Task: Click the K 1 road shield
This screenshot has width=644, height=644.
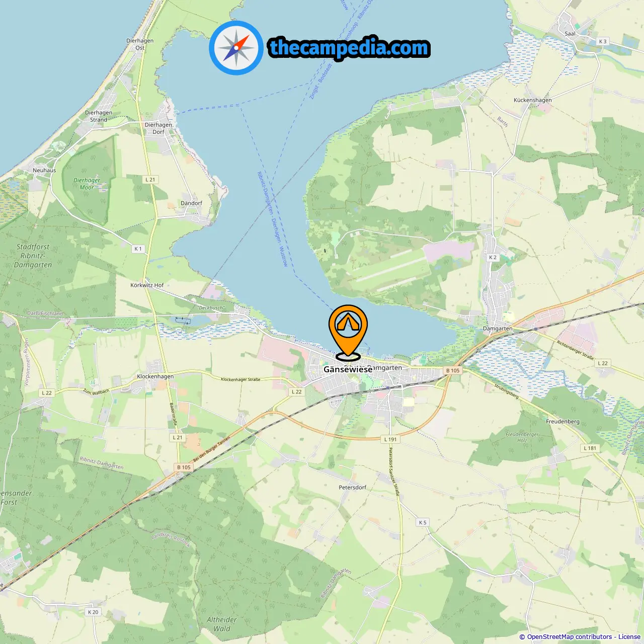Action: (138, 249)
